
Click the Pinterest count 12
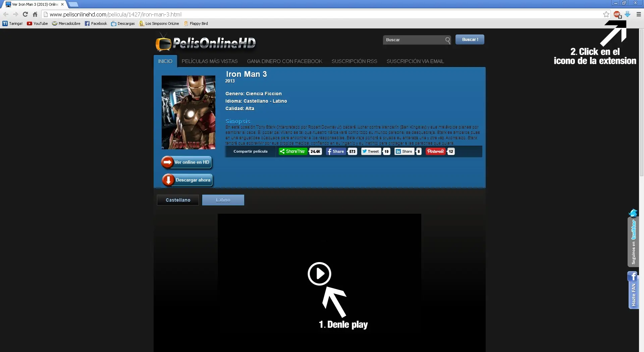click(451, 152)
